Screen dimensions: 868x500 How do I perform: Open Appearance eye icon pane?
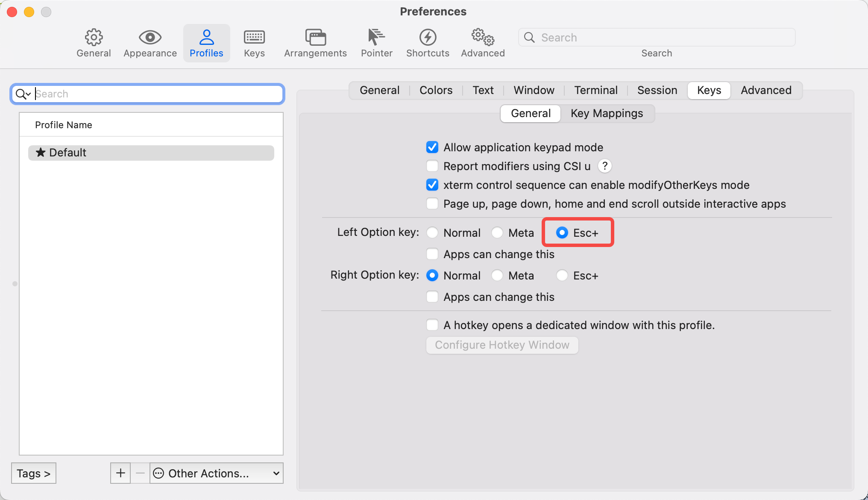click(150, 43)
